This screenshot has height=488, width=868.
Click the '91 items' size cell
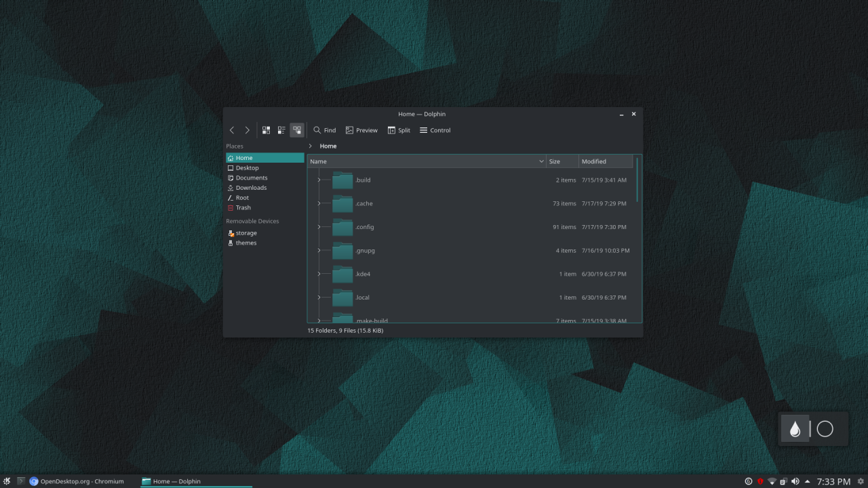point(564,227)
